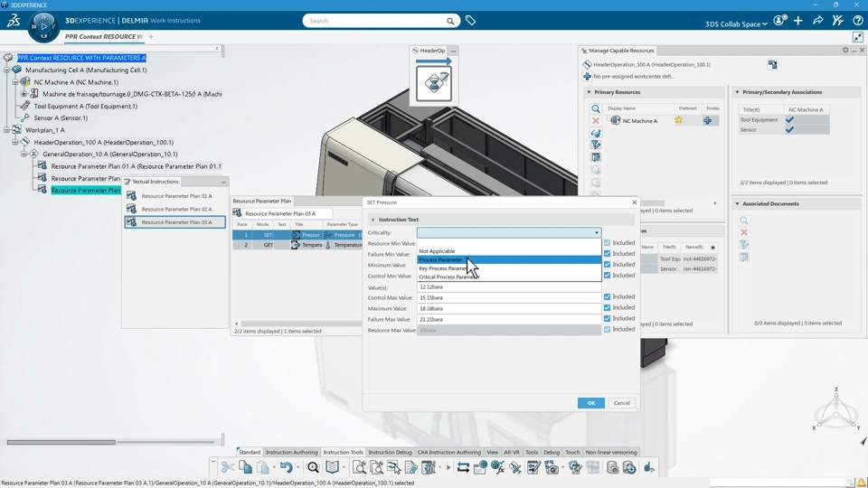
Task: Uncheck Included for Control Max Value
Action: (608, 296)
